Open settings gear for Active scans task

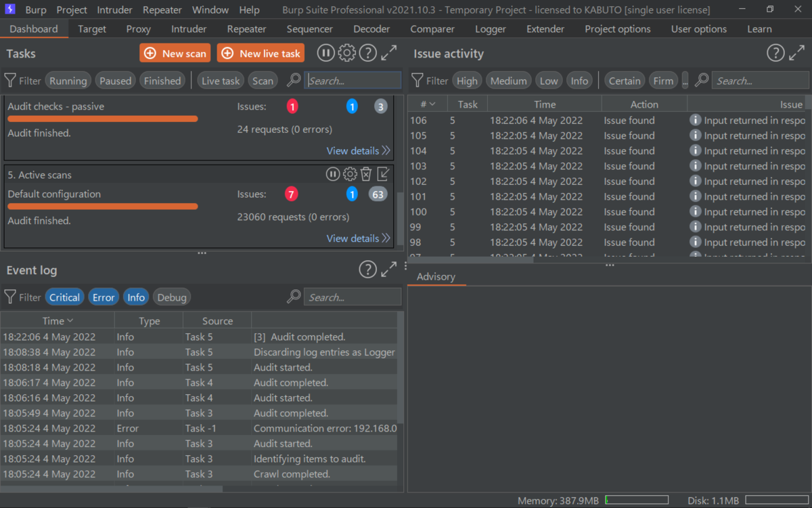click(x=350, y=174)
